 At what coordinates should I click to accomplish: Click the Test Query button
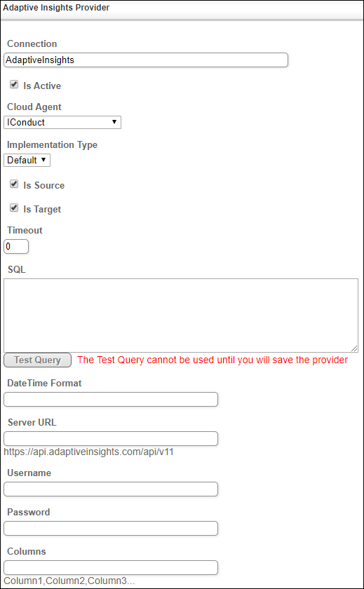38,360
